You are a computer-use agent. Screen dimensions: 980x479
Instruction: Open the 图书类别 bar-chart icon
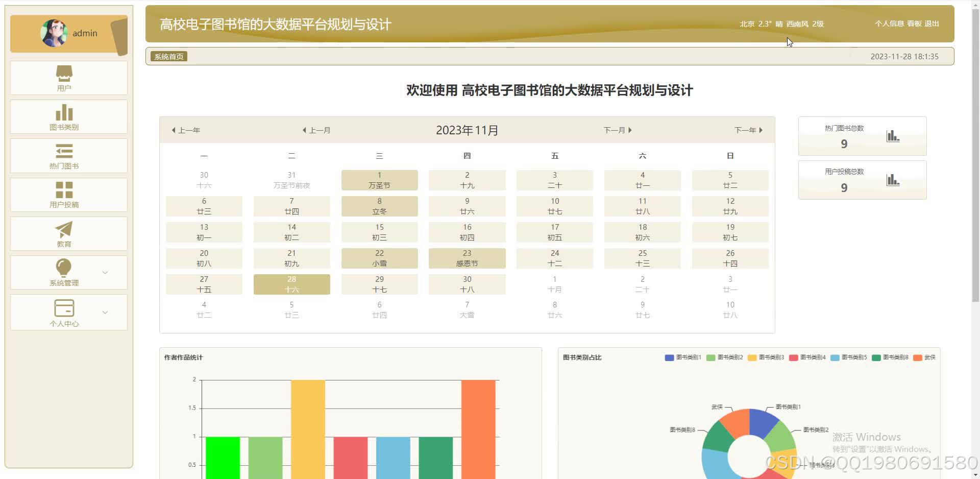[x=64, y=112]
